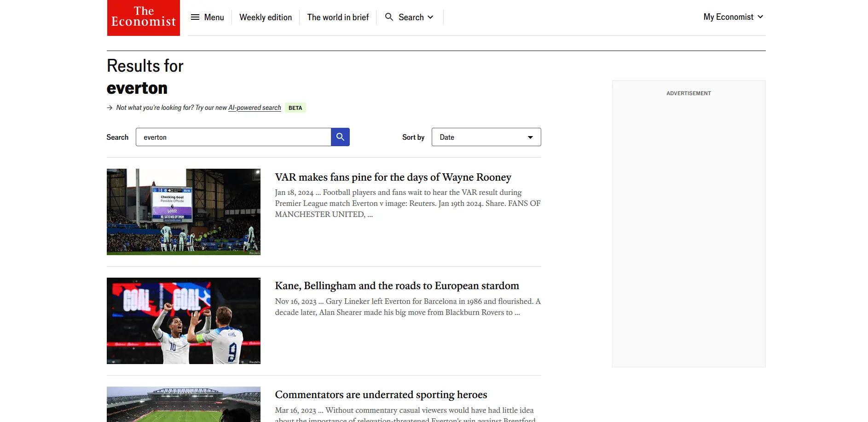Screen dimensions: 868x422
Task: Click The Economist logo
Action: (143, 17)
